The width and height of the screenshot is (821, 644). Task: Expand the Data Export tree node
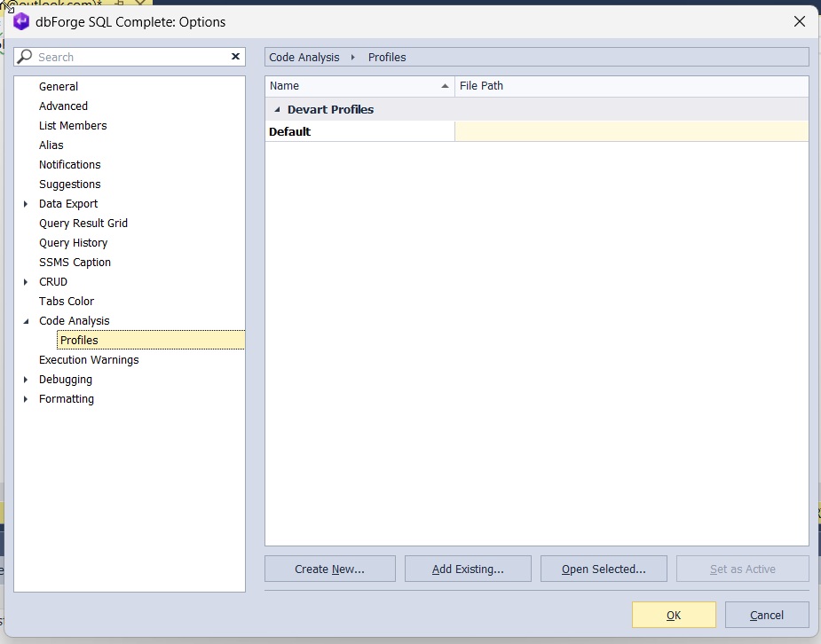(26, 204)
